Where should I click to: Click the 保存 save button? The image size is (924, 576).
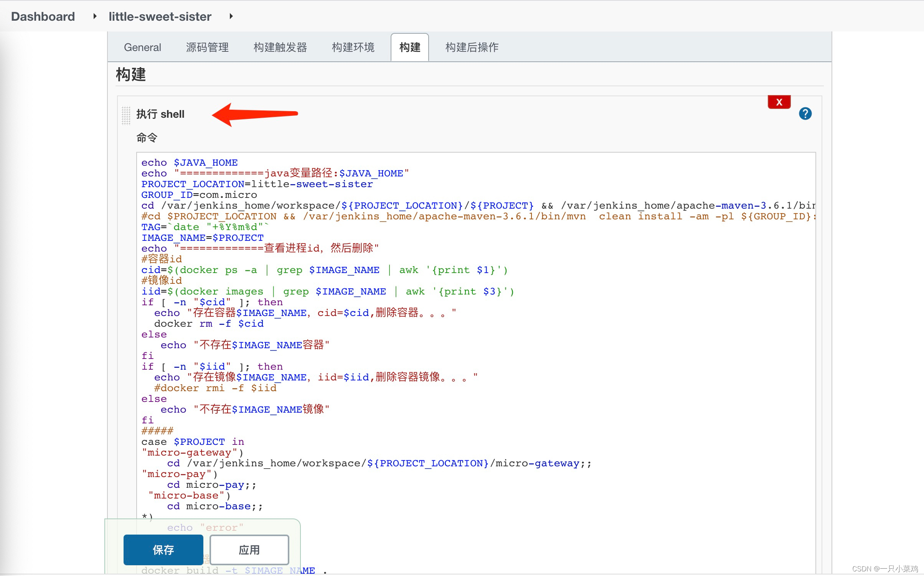point(163,550)
